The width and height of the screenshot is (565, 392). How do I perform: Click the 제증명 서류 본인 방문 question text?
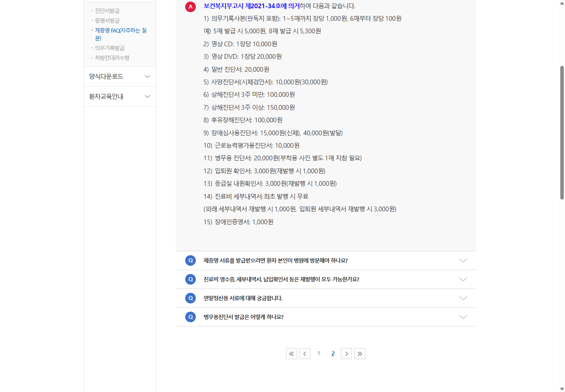[x=275, y=261]
